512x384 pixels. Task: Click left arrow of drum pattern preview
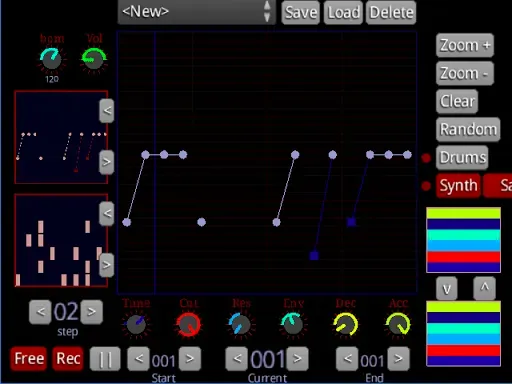point(107,213)
